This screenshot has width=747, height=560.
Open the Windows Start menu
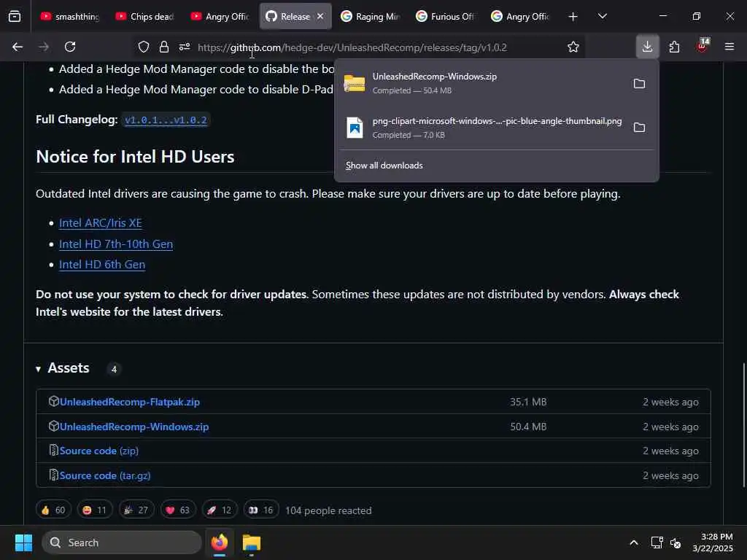(x=23, y=542)
